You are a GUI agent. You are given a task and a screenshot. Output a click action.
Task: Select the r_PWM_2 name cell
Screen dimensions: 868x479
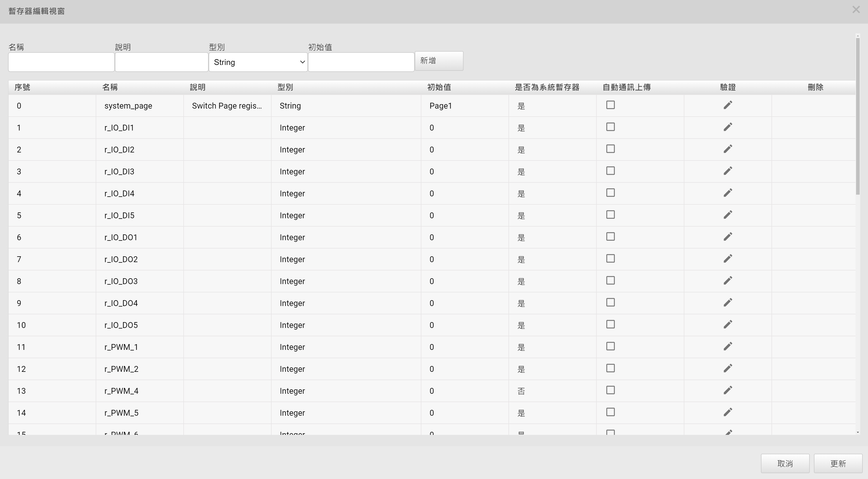coord(140,369)
